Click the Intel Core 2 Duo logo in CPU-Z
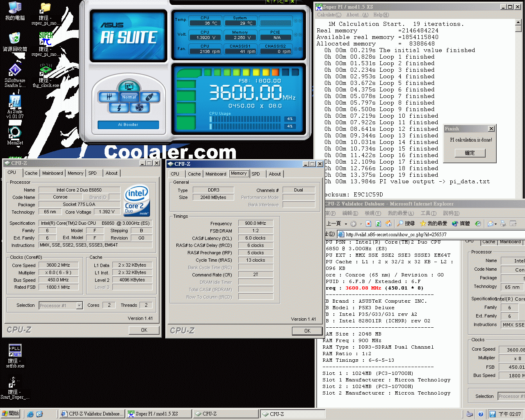 [137, 201]
